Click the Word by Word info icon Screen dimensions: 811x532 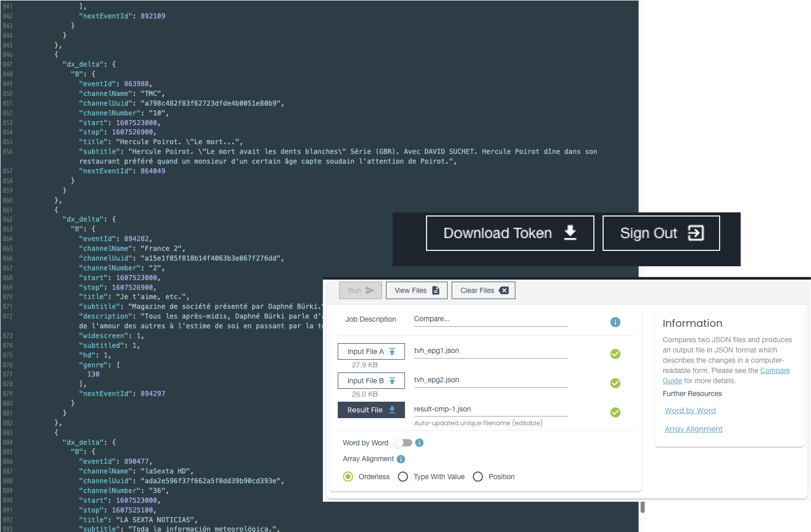coord(419,443)
